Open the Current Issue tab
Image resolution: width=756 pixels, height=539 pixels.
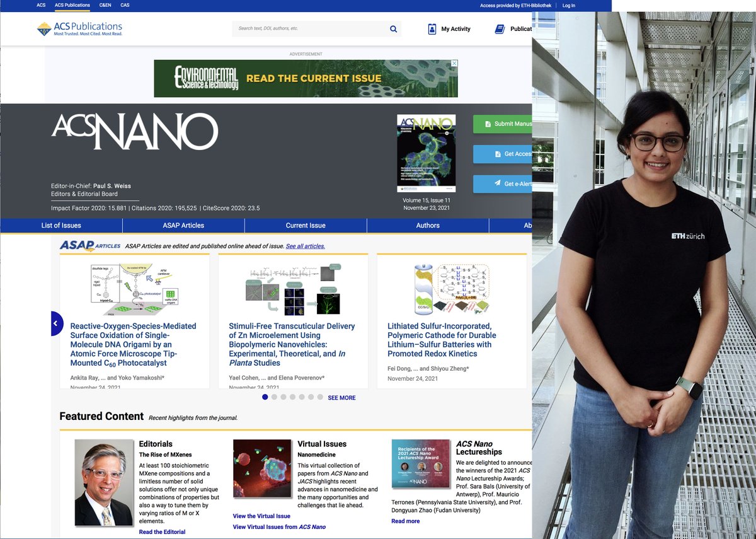point(306,226)
